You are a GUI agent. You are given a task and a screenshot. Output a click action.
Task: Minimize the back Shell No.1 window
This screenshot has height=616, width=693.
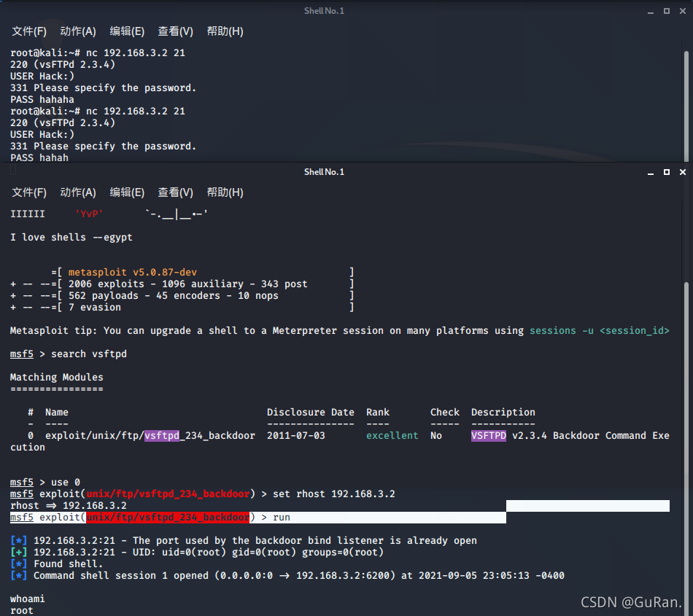(651, 11)
